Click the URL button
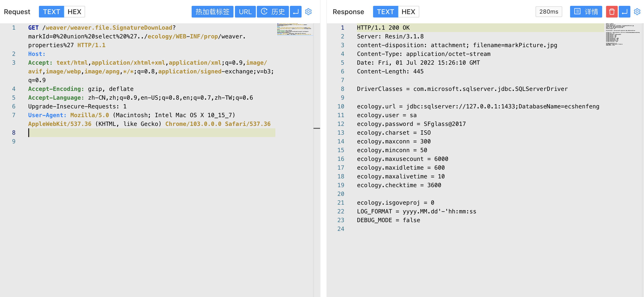Screen dimensions: 644x297 point(245,12)
